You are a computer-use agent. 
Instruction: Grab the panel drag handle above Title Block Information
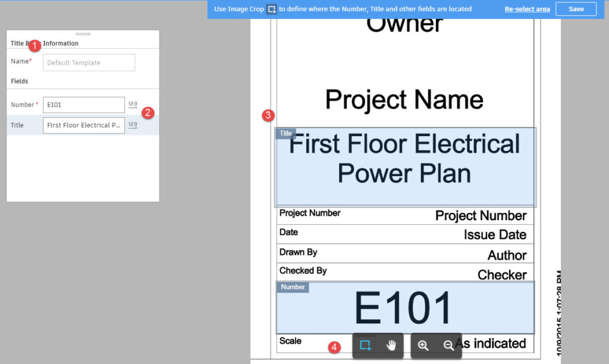click(83, 34)
